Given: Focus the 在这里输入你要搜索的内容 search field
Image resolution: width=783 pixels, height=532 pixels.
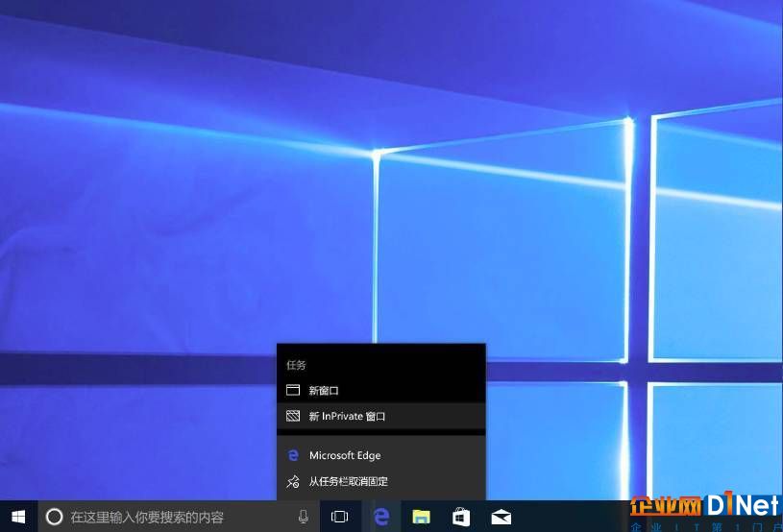Looking at the screenshot, I should [x=179, y=517].
